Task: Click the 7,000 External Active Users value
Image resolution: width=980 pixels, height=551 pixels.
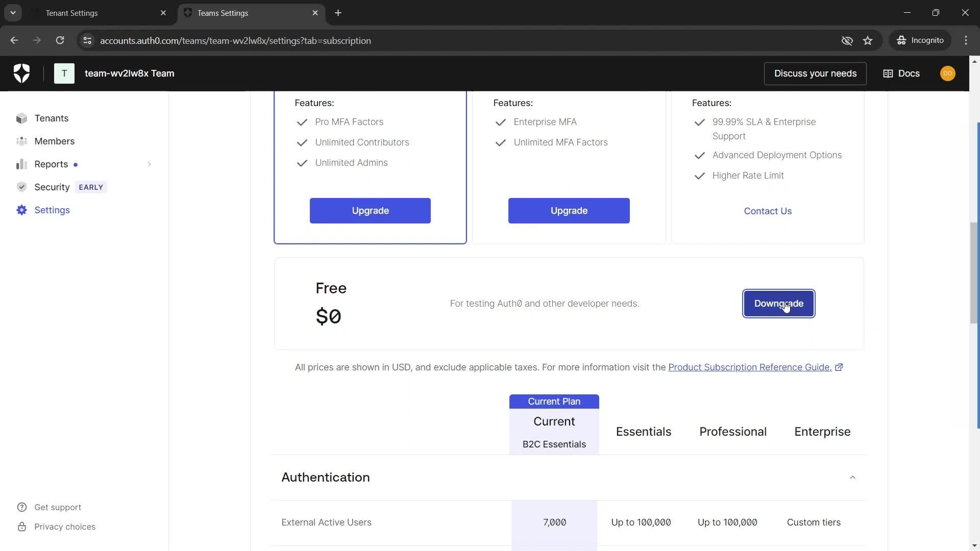Action: (554, 522)
